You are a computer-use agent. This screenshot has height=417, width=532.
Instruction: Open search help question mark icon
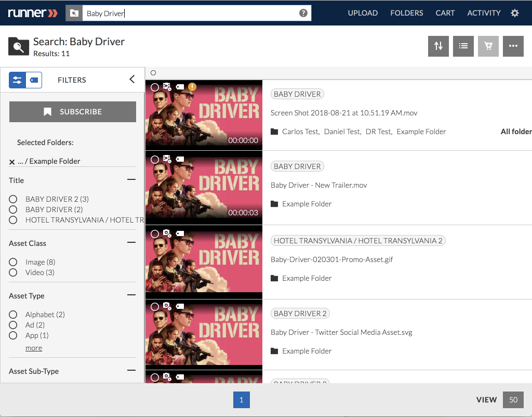303,13
